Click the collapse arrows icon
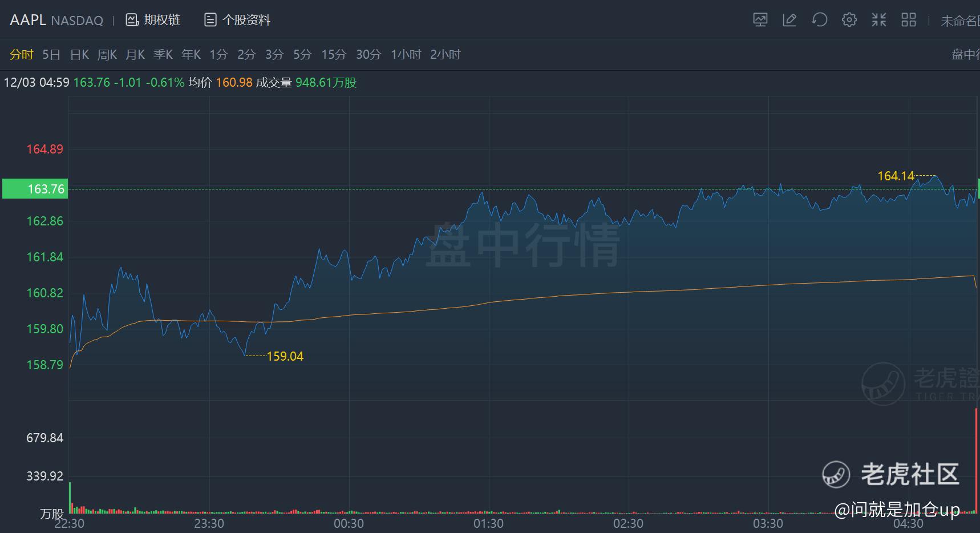 point(878,20)
